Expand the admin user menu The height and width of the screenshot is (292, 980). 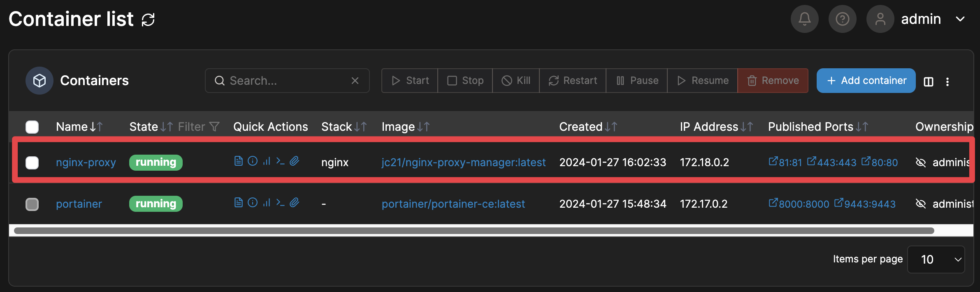pos(960,19)
